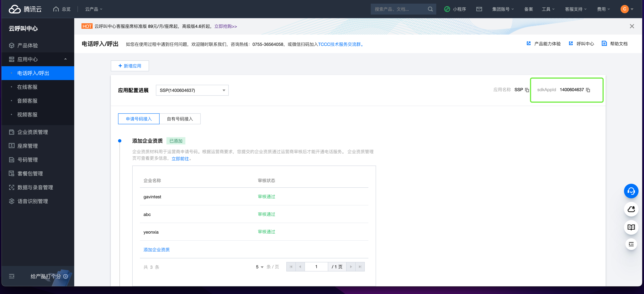Switch to the 自有号码接入 tab
The width and height of the screenshot is (644, 294).
(x=180, y=119)
